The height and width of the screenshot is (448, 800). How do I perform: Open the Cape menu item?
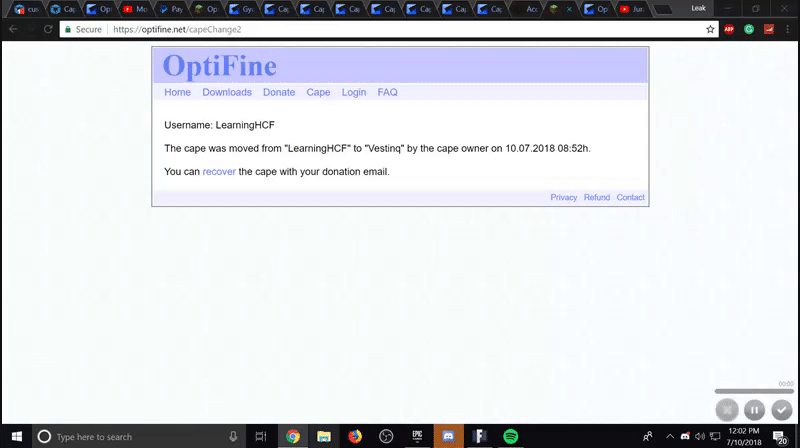(x=318, y=92)
